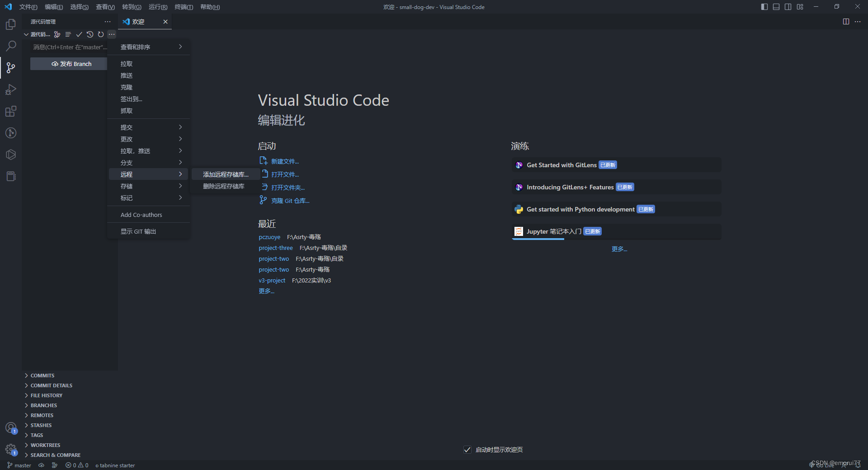Viewport: 868px width, 470px height.
Task: Toggle secondary side bar layout icon
Action: tap(788, 7)
